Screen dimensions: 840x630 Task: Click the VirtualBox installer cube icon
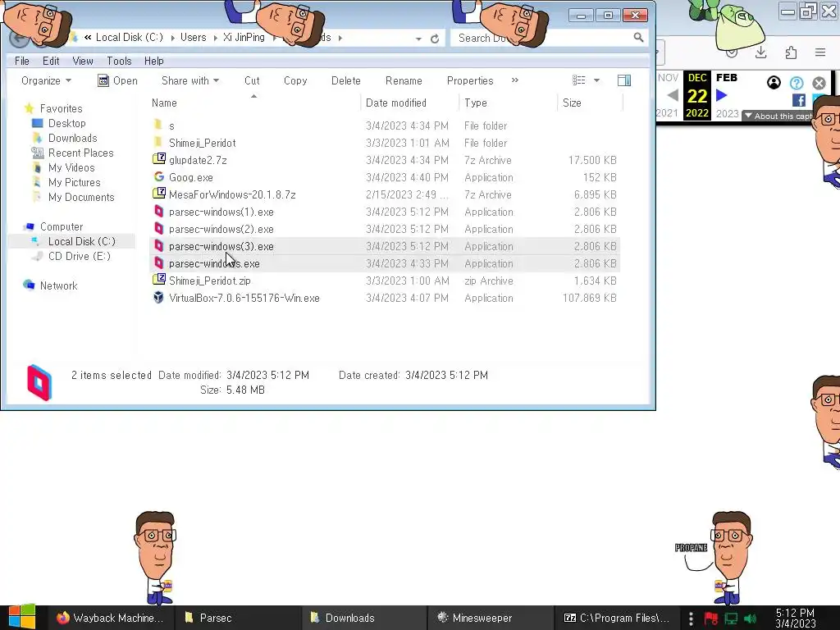point(158,298)
